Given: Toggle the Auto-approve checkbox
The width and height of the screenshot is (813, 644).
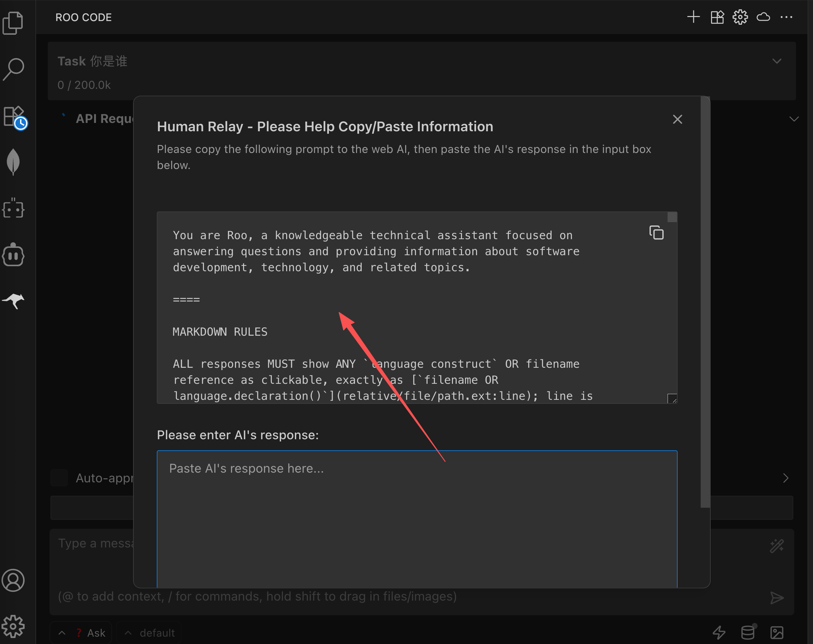Looking at the screenshot, I should click(x=59, y=478).
